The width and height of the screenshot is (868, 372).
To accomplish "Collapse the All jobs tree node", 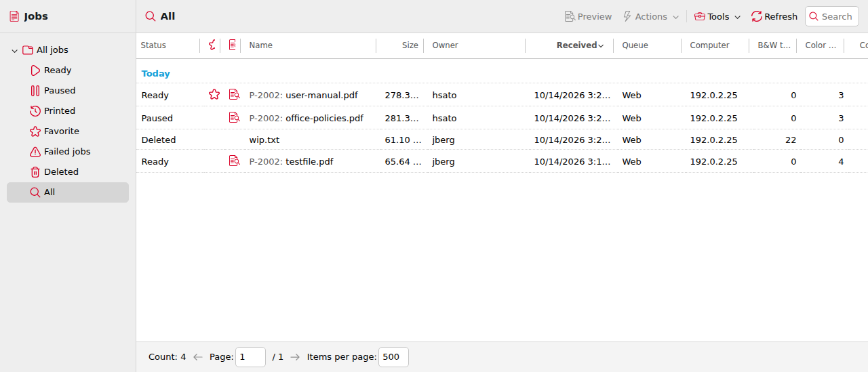I will tap(14, 51).
